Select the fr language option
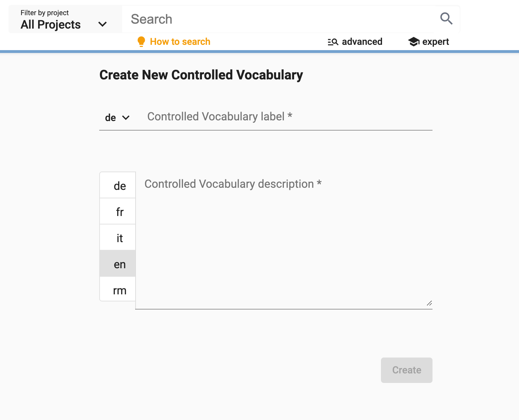The width and height of the screenshot is (519, 420). pos(118,211)
